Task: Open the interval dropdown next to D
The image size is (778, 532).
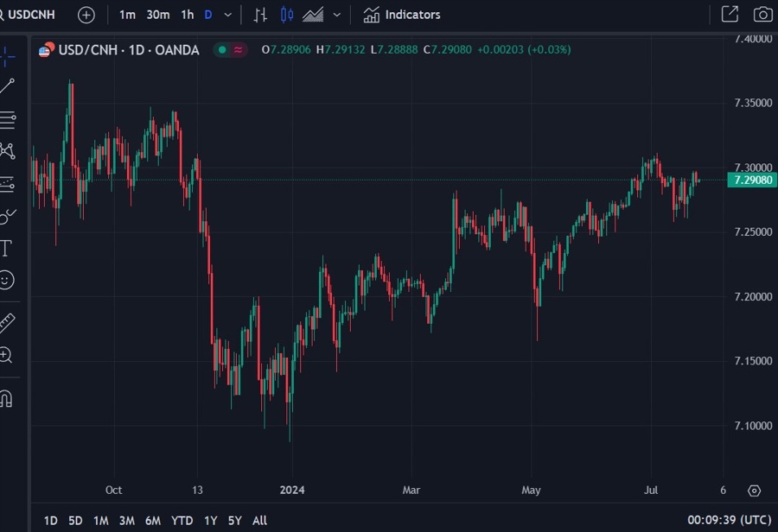Action: 226,14
